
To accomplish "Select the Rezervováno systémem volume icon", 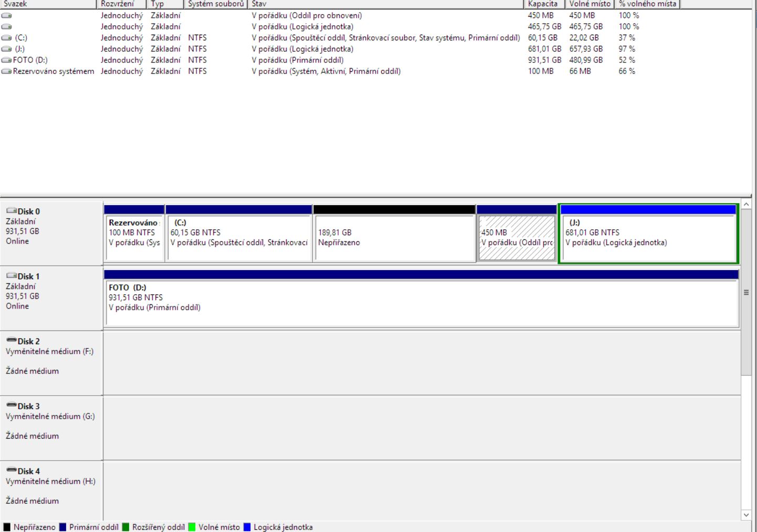I will point(6,71).
